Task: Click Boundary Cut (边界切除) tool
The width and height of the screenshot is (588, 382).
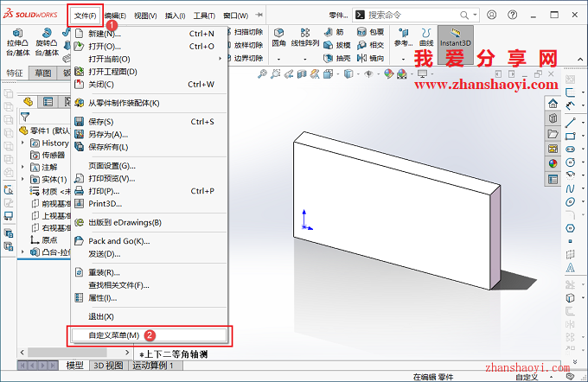Action: pos(246,58)
